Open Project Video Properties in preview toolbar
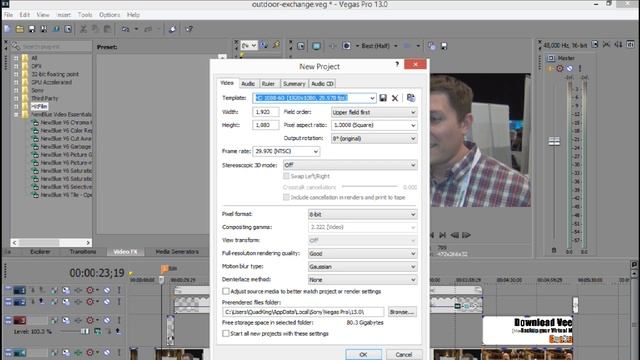Screen dimensions: 640x360 301,46
